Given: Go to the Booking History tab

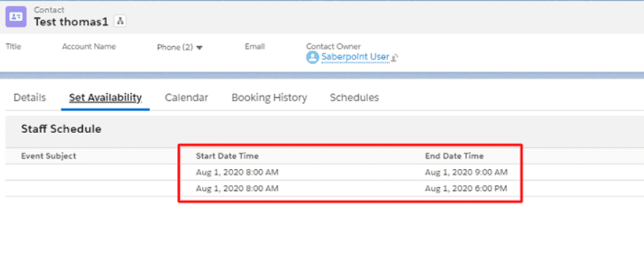Looking at the screenshot, I should point(269,98).
